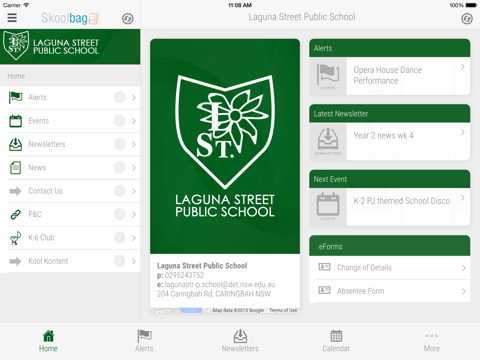The image size is (480, 360).
Task: Switch to Calendar tab in bottom bar
Action: [x=336, y=341]
